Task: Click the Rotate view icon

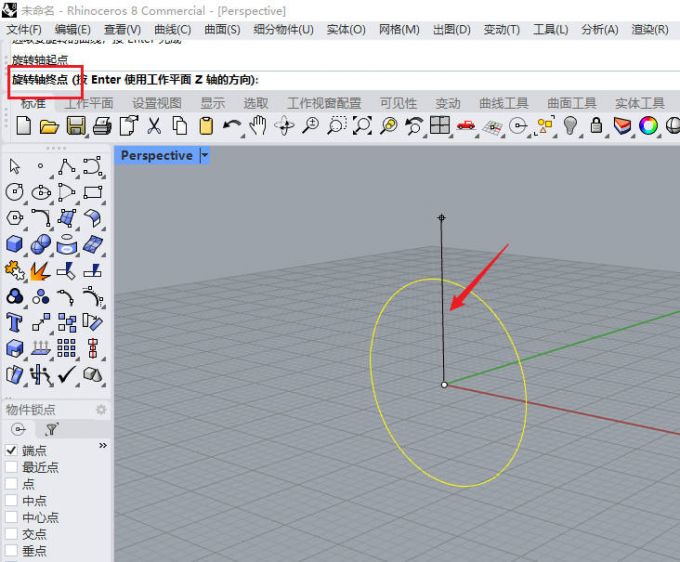Action: click(x=284, y=126)
